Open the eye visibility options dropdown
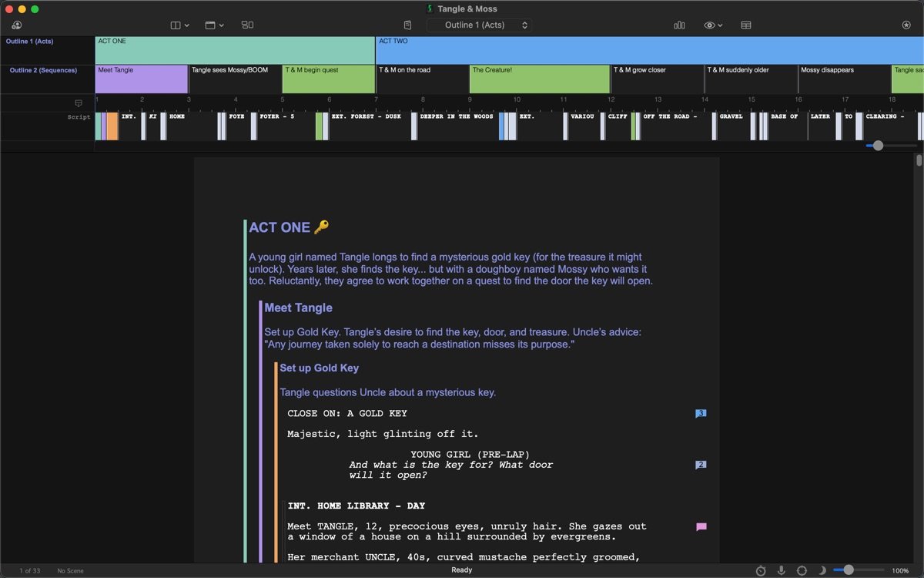This screenshot has width=924, height=578. [x=713, y=25]
